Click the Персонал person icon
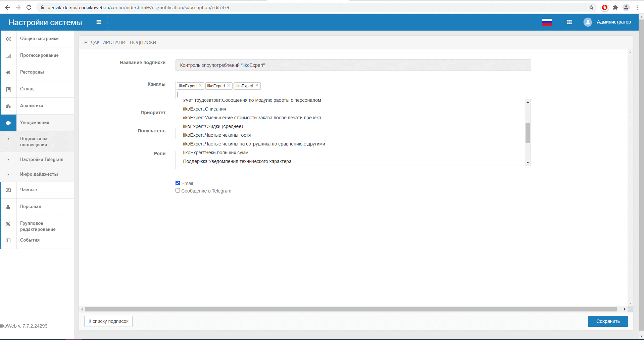The width and height of the screenshot is (644, 340). tap(8, 207)
